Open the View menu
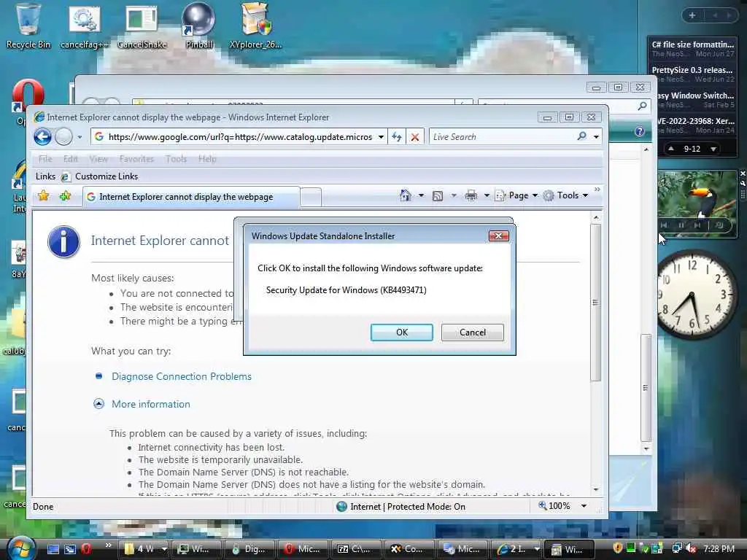The image size is (747, 560). [98, 159]
